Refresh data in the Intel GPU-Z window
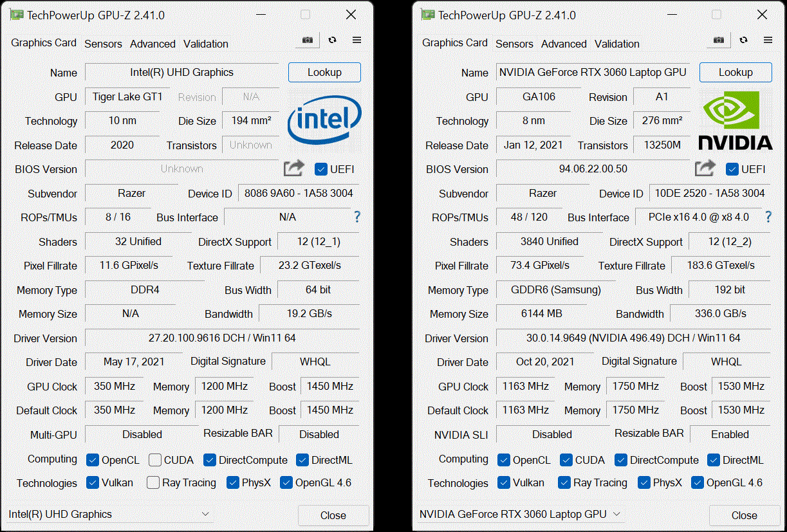This screenshot has height=532, width=787. (332, 40)
